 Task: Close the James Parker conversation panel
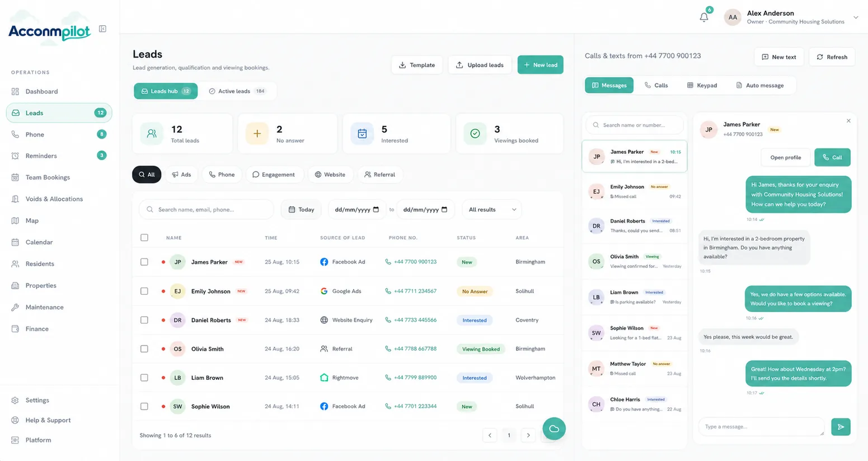point(848,121)
